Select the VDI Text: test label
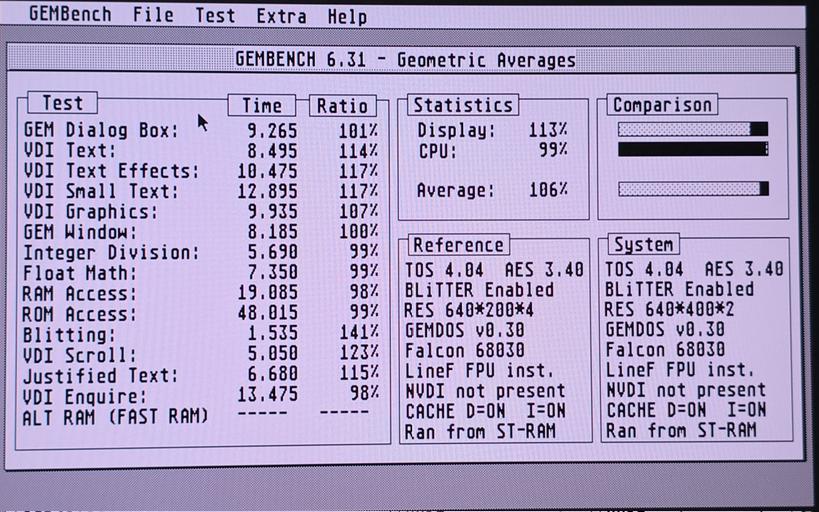This screenshot has width=819, height=512. [x=70, y=150]
